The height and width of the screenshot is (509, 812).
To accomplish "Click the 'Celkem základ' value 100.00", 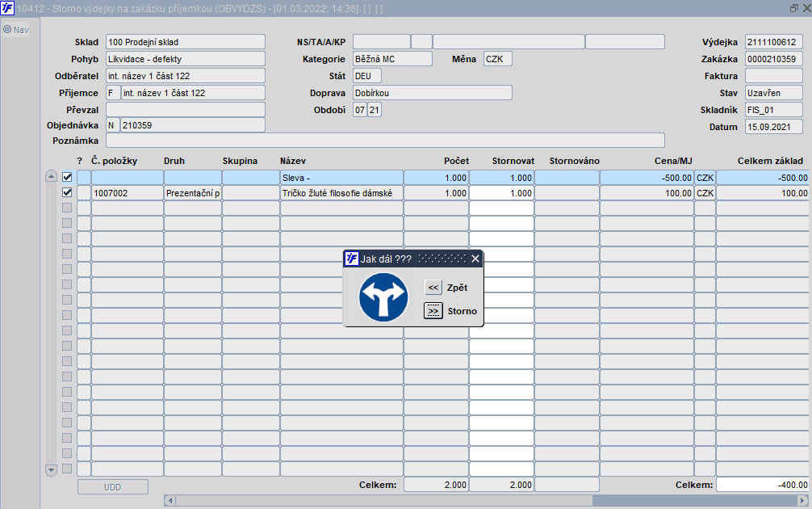I will (x=763, y=193).
